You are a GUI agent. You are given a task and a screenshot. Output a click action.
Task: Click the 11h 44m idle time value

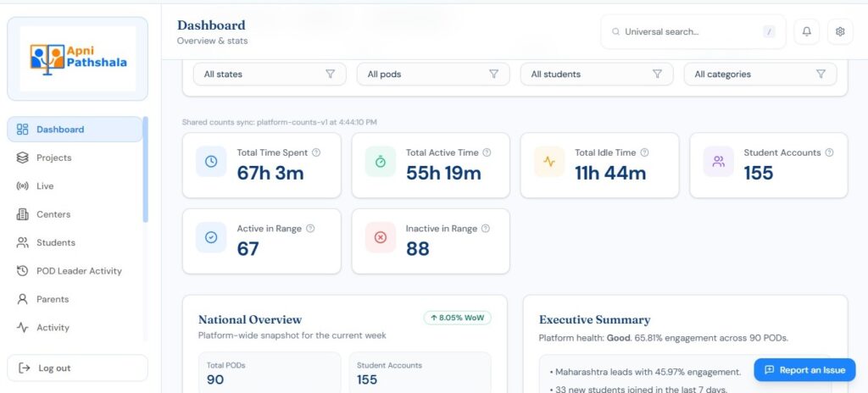tap(610, 174)
